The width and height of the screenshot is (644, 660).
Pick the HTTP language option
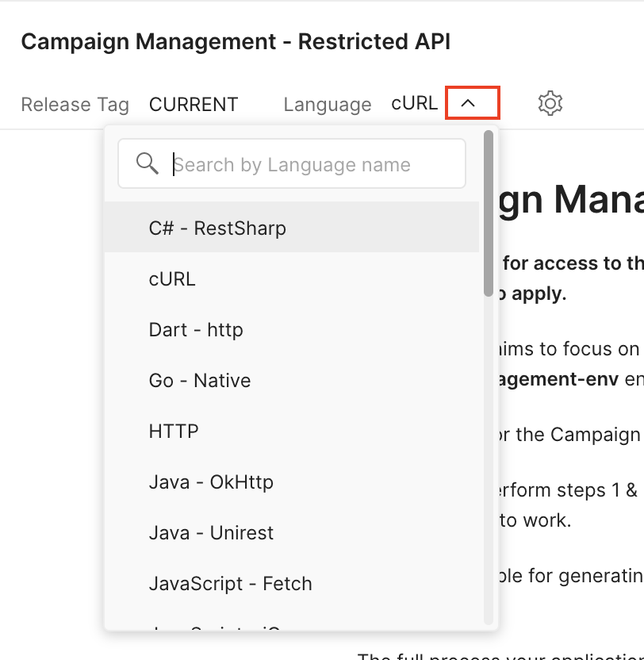(x=292, y=432)
